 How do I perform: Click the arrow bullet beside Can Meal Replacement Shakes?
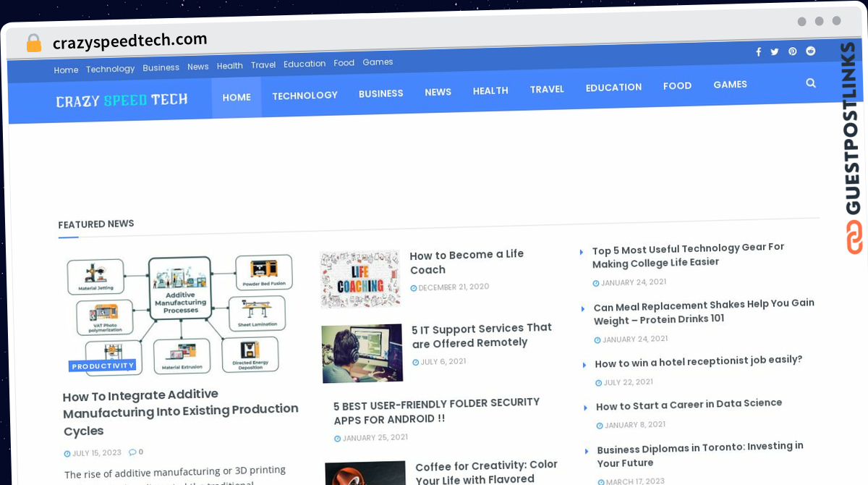(583, 308)
